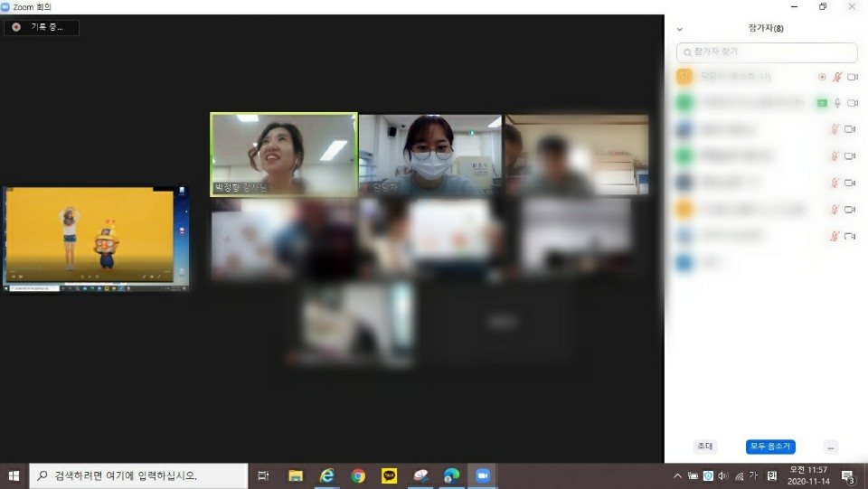Click the Zoom icon in the taskbar
The height and width of the screenshot is (489, 868).
483,475
